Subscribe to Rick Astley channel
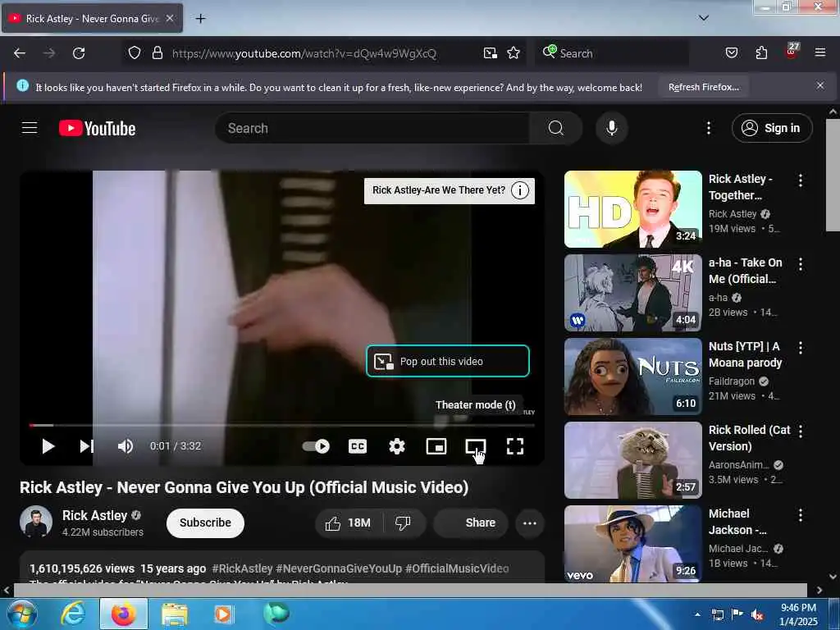 [x=205, y=523]
